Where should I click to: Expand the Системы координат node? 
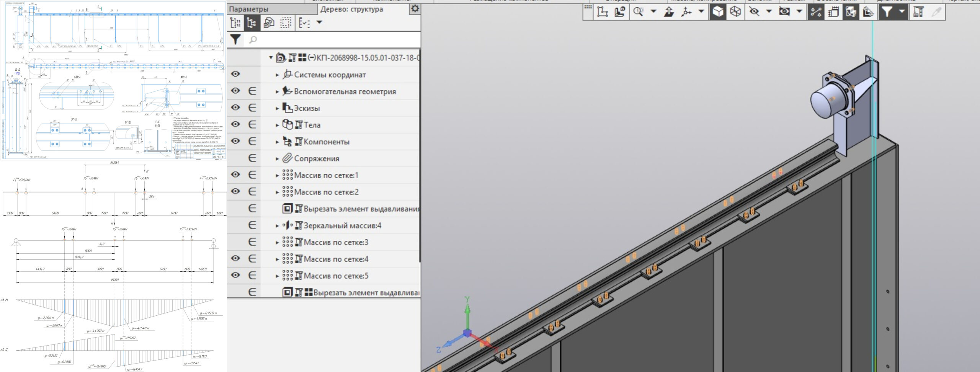click(278, 75)
